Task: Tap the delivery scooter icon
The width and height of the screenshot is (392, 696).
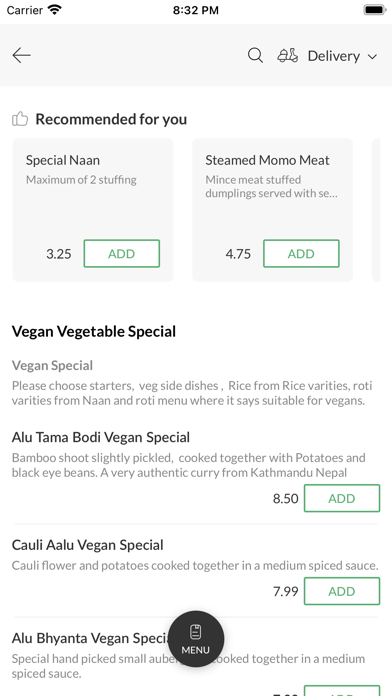Action: pos(288,55)
